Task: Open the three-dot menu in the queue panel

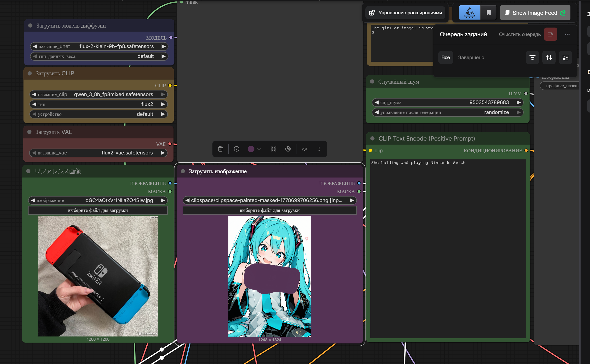Action: 567,34
